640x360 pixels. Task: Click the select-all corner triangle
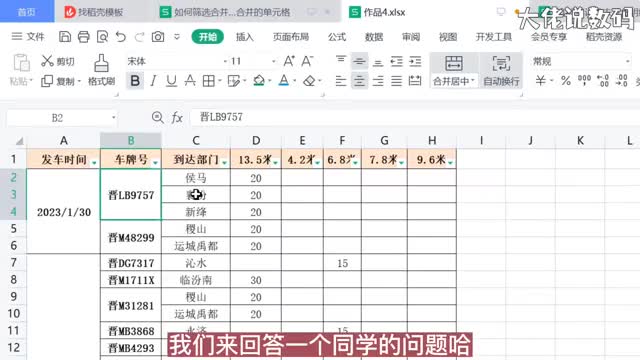click(19, 141)
